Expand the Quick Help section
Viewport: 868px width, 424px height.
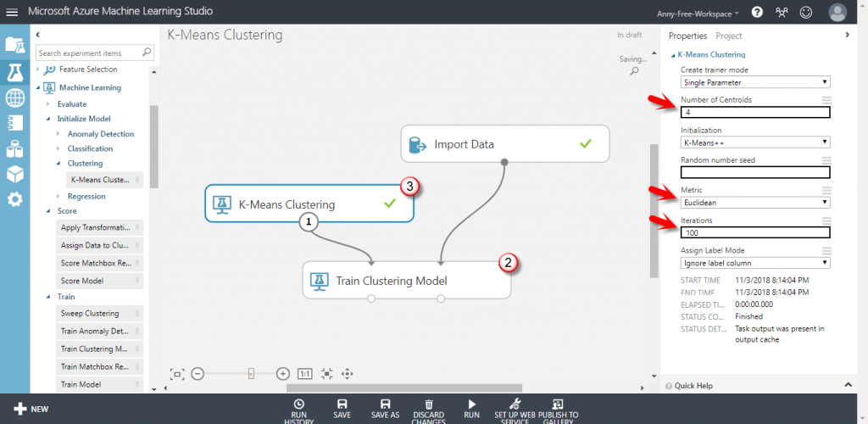coord(849,385)
